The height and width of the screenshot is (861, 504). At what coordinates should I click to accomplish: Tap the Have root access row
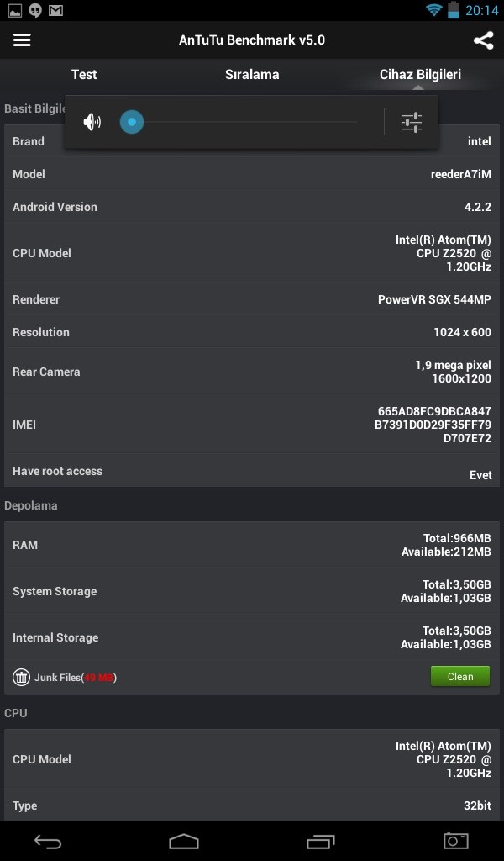(252, 471)
